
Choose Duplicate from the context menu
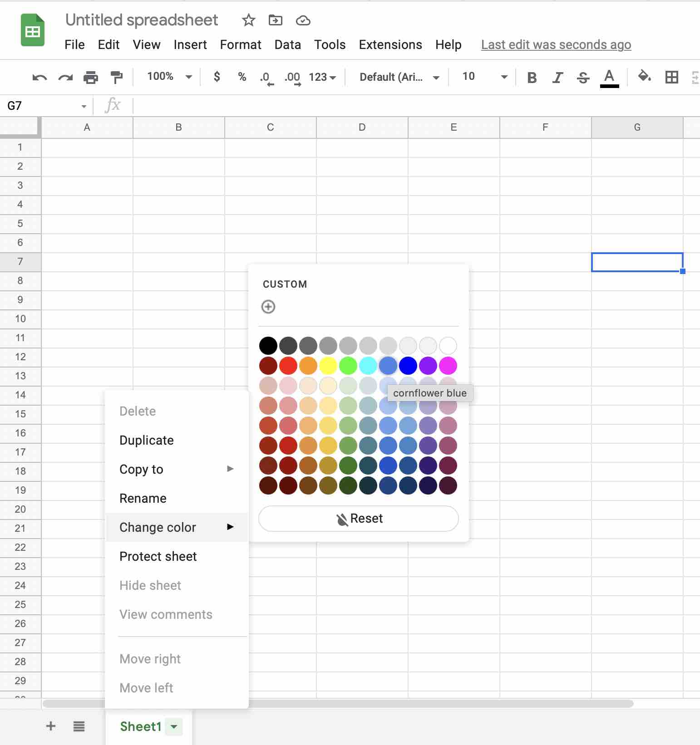pos(147,440)
